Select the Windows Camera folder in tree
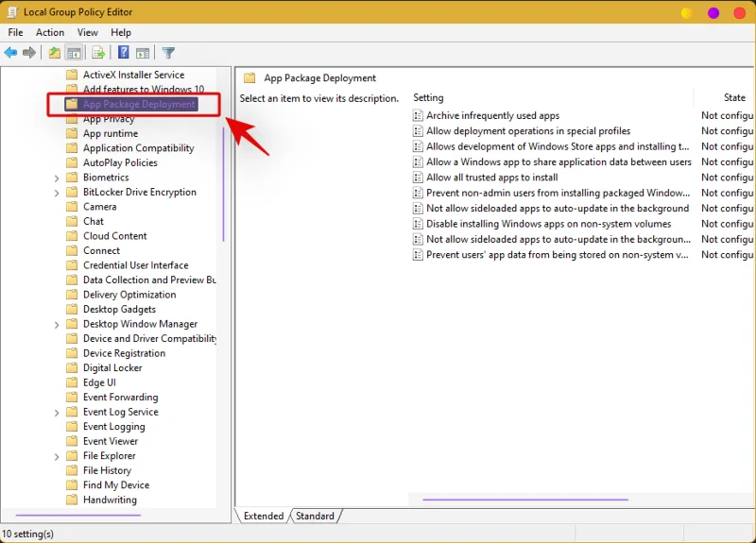 99,207
